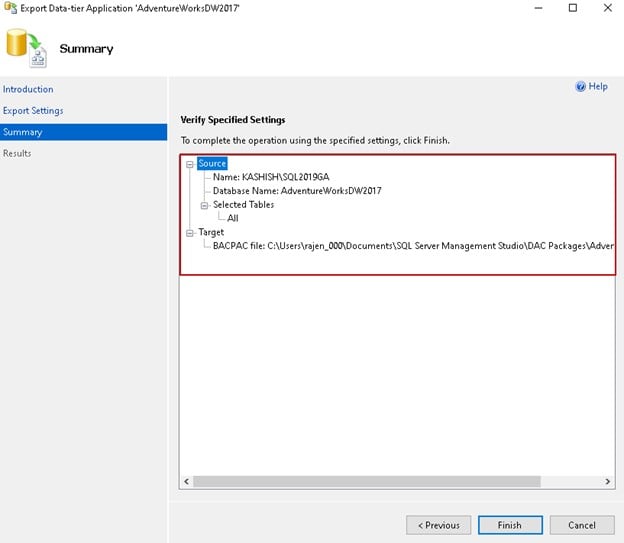Select the BACPAC file path entry
Image resolution: width=624 pixels, height=543 pixels.
[x=410, y=246]
